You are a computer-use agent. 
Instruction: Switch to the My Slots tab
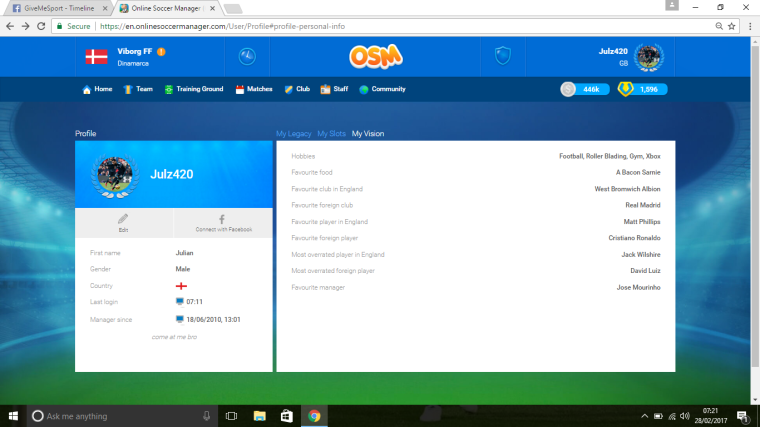[x=332, y=134]
